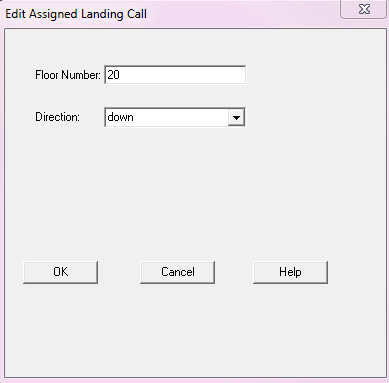
Task: Open the Help button
Action: point(290,272)
